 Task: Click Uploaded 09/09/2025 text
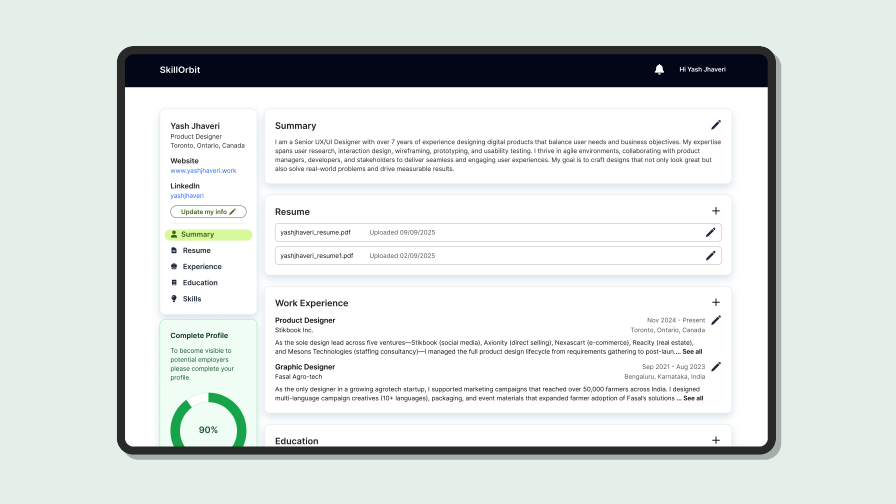[402, 233]
